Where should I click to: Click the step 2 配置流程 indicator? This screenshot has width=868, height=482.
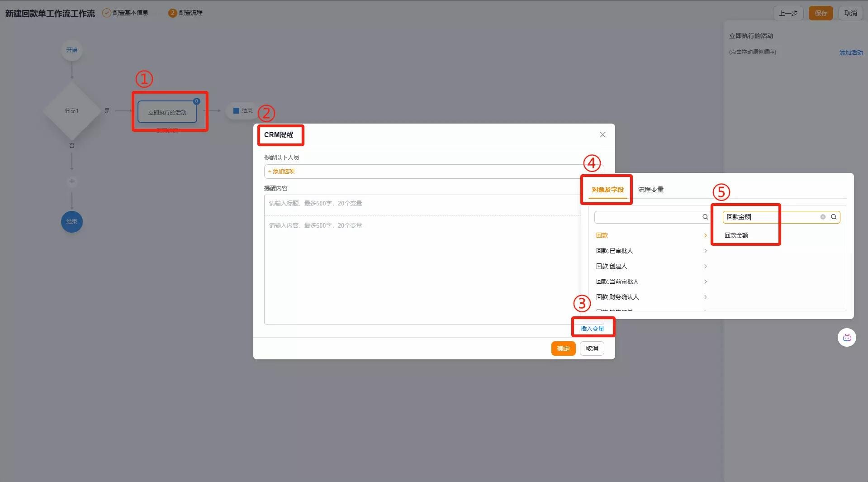pos(185,13)
